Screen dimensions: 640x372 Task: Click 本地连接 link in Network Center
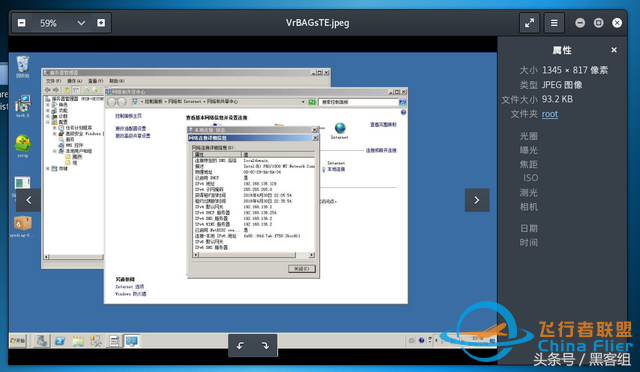(x=336, y=169)
